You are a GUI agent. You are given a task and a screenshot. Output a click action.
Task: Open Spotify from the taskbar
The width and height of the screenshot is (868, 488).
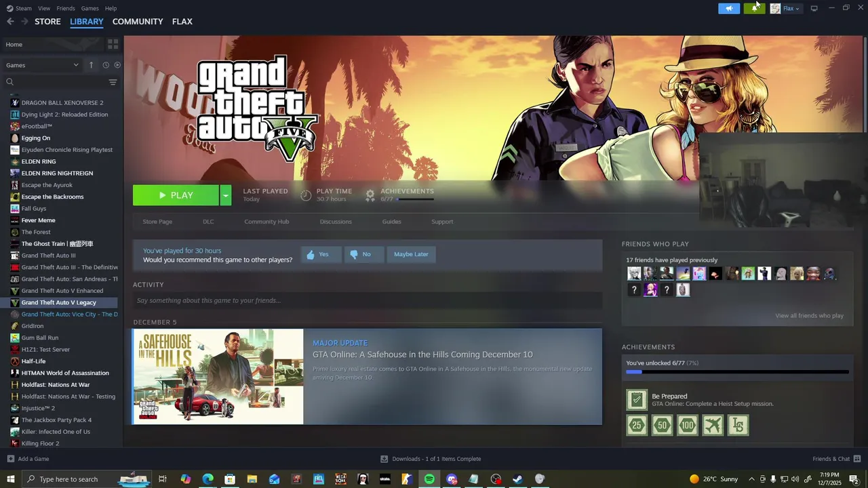point(429,479)
